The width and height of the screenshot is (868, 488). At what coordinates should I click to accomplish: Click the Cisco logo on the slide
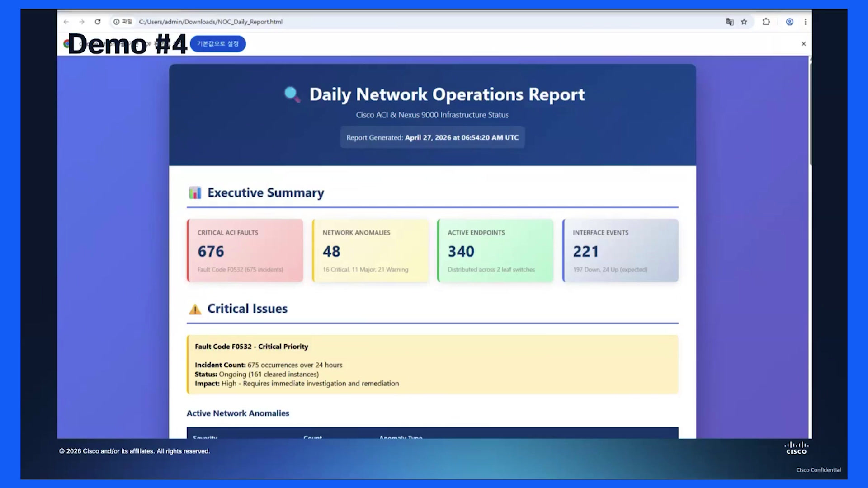pos(797,448)
